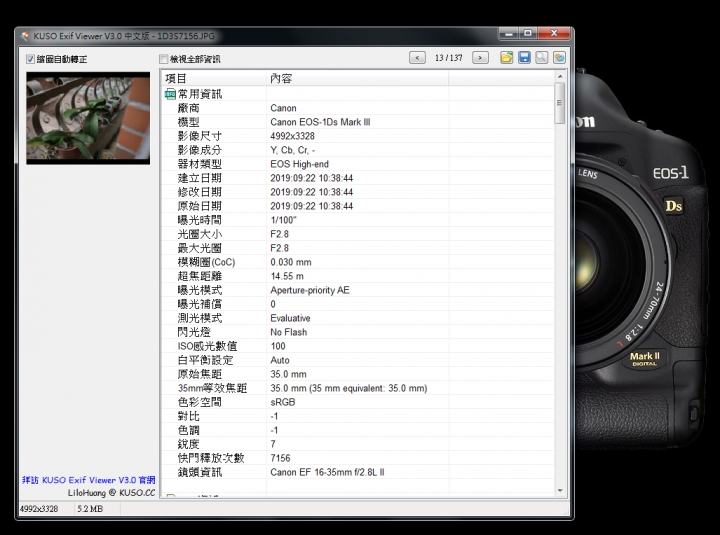
Task: Click the EOS High-end value
Action: click(299, 164)
